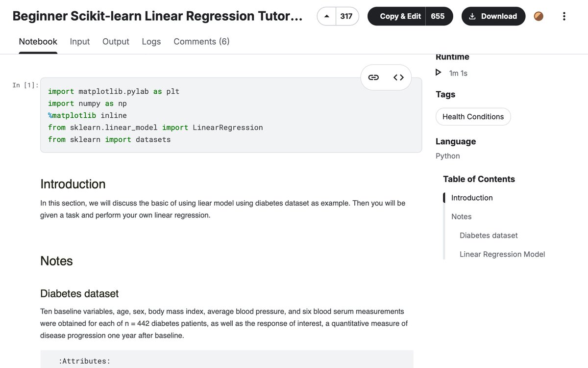Download the notebook
Screen dimensions: 588x368
coord(493,16)
